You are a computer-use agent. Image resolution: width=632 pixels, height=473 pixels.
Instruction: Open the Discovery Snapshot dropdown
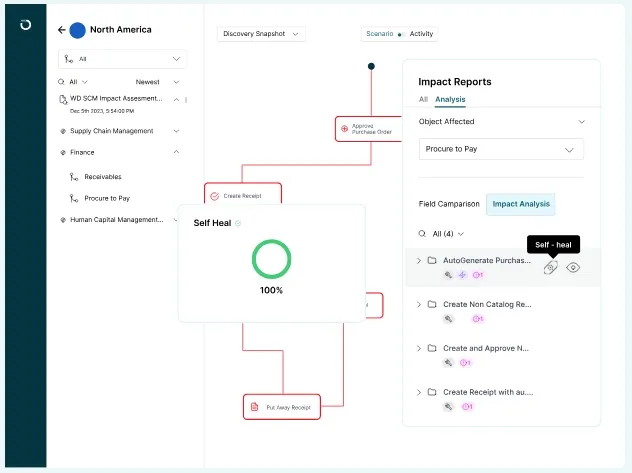[261, 34]
